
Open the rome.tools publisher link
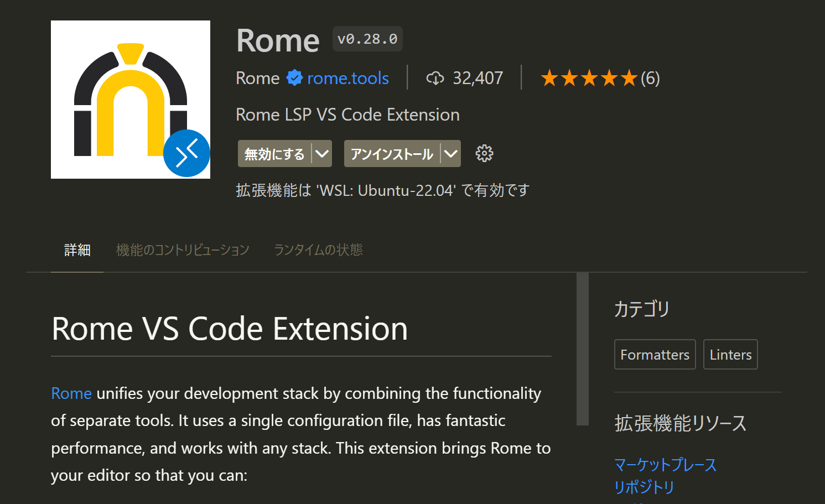(x=348, y=78)
